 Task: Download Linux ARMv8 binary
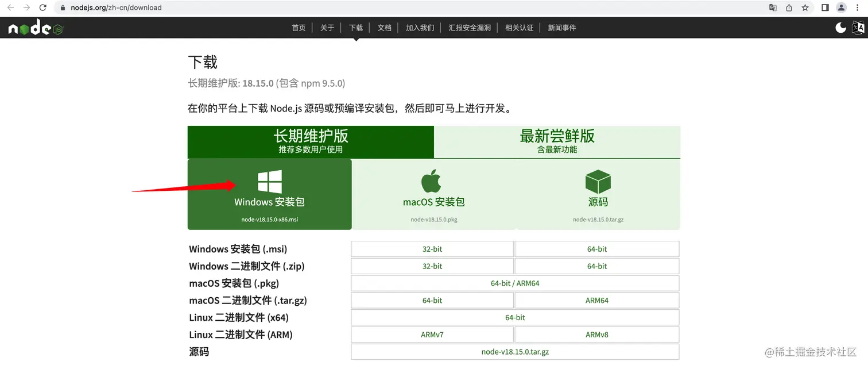(x=597, y=335)
